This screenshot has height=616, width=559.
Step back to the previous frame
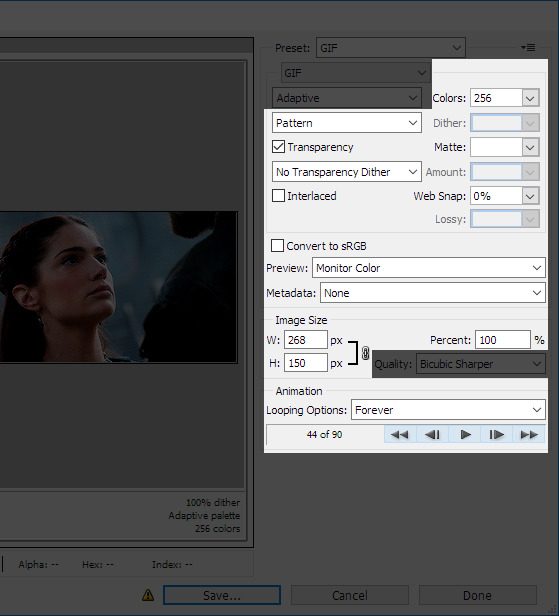pos(432,434)
